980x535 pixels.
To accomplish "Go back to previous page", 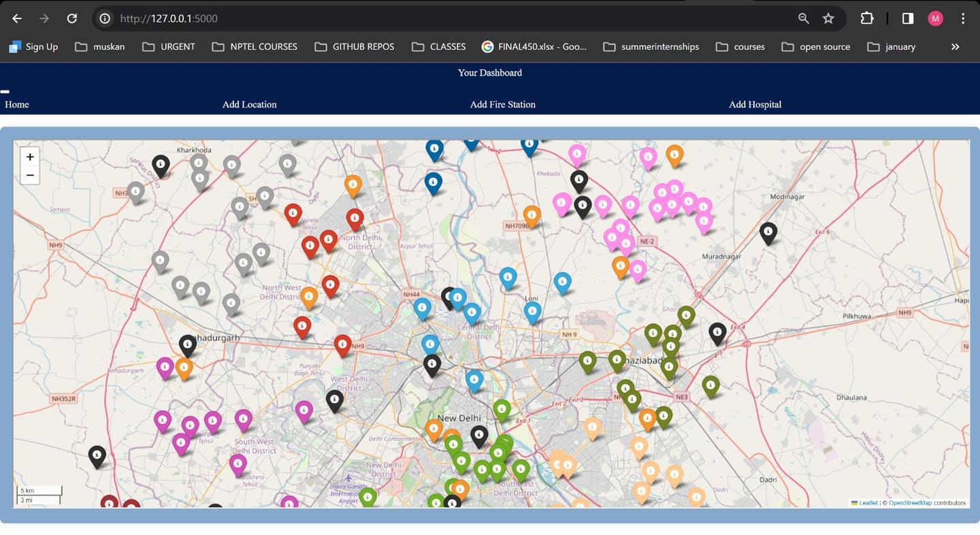I will click(17, 18).
